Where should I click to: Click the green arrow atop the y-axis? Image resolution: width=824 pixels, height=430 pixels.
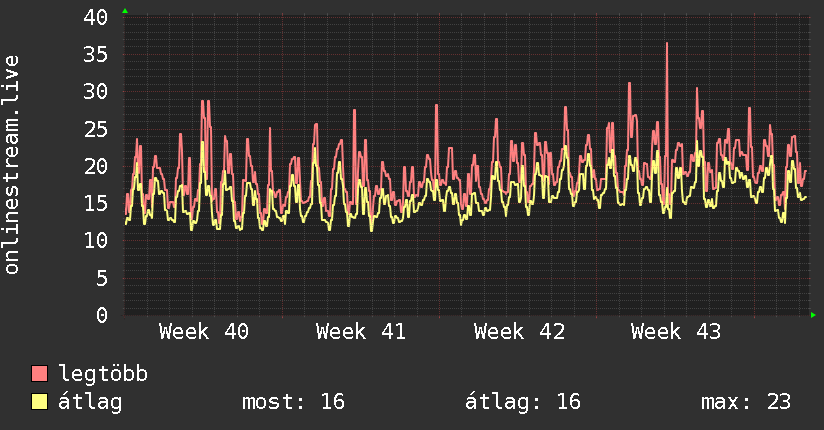tap(125, 11)
